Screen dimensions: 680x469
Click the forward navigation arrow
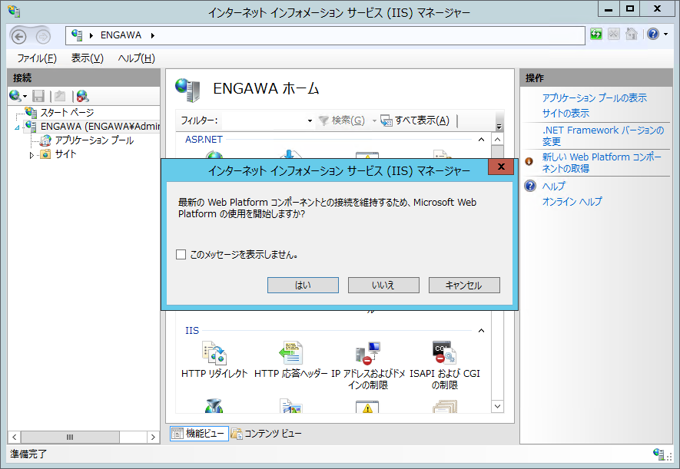[x=43, y=36]
